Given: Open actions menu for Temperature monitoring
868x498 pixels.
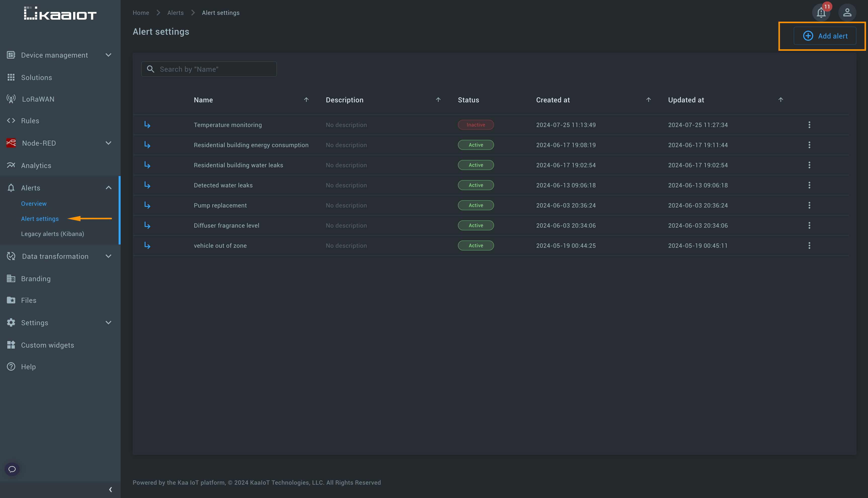Looking at the screenshot, I should pos(809,125).
